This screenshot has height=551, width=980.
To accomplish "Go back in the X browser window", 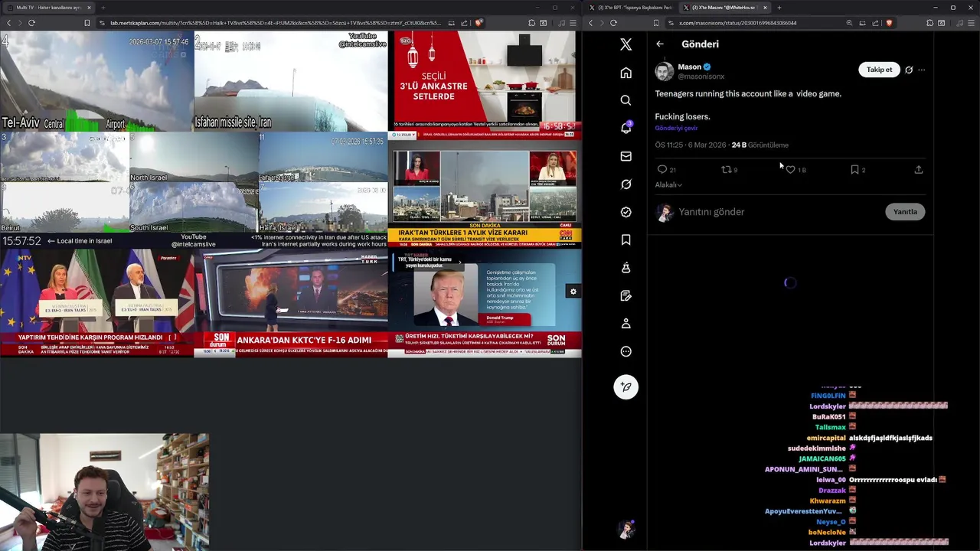I will tap(590, 23).
